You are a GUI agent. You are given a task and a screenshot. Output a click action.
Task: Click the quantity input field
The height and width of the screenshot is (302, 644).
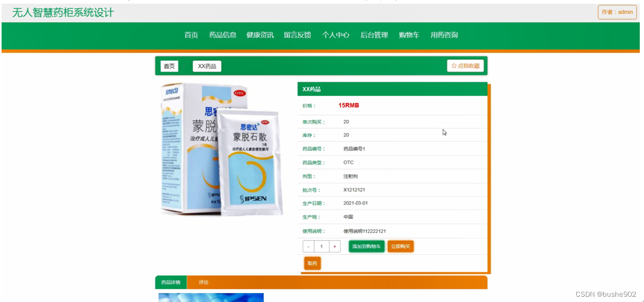tap(321, 246)
